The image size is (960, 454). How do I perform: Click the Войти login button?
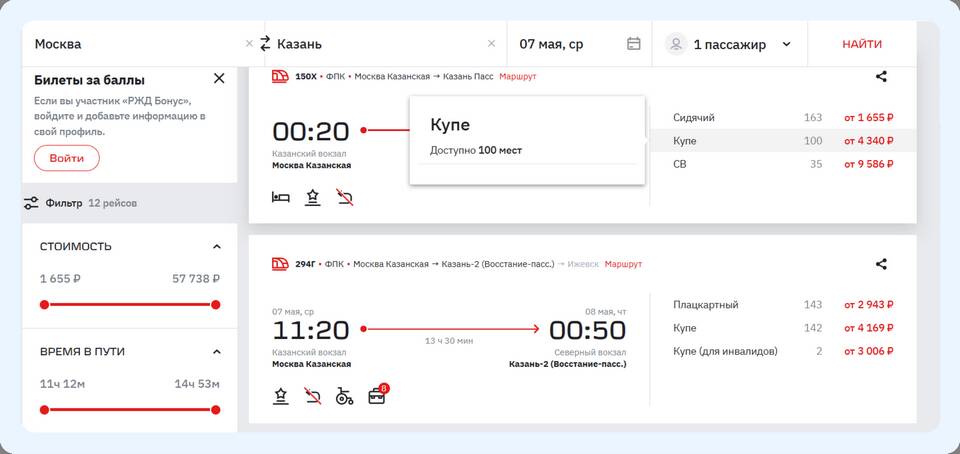[67, 158]
